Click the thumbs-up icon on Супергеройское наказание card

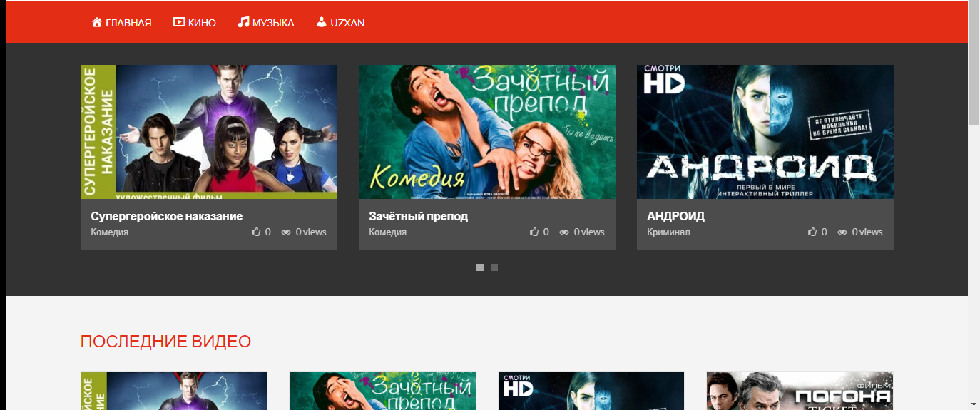pyautogui.click(x=257, y=232)
